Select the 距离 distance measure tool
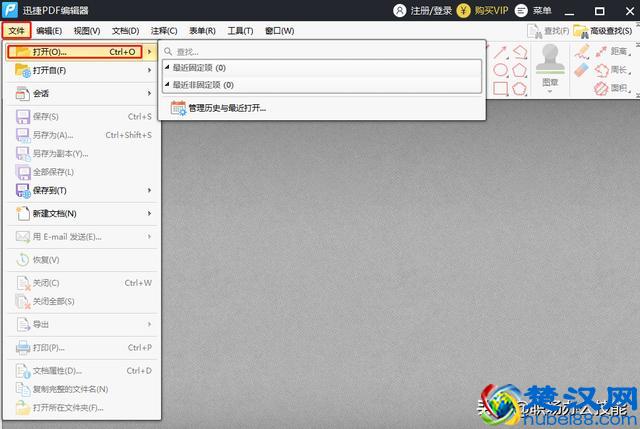Viewport: 640px width, 429px height. tap(613, 51)
